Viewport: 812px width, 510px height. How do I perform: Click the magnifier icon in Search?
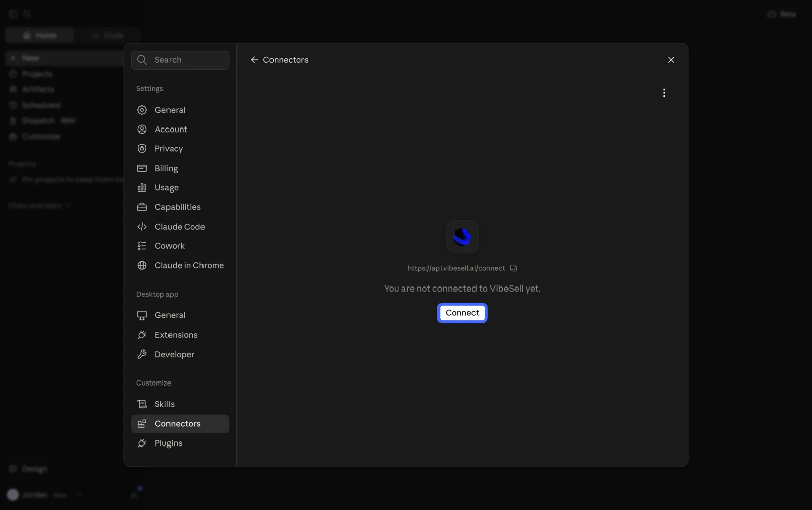[142, 60]
